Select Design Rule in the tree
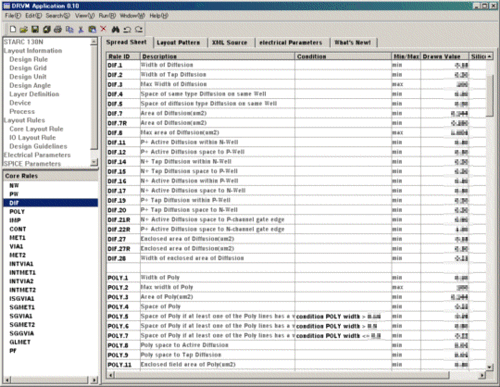The height and width of the screenshot is (387, 500). (x=29, y=59)
